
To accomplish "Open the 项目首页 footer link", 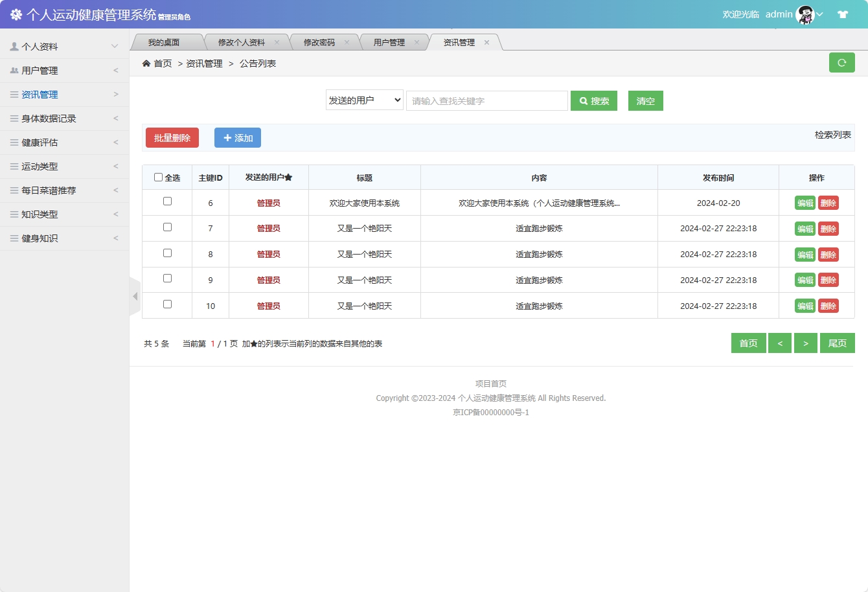I will coord(492,383).
